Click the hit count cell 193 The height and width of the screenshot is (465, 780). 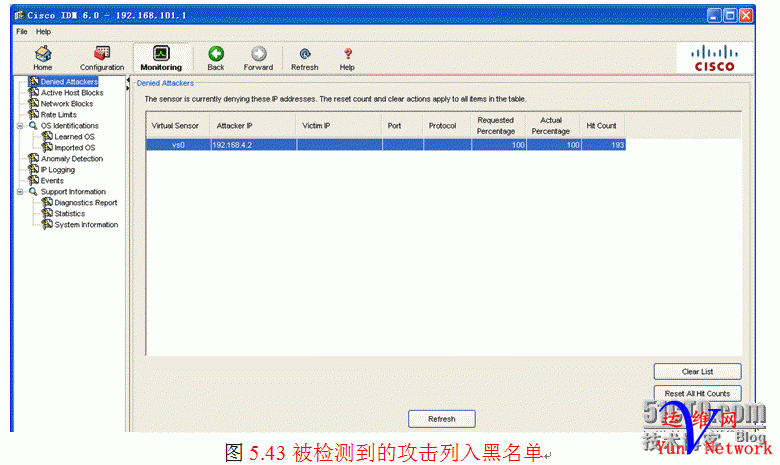603,145
